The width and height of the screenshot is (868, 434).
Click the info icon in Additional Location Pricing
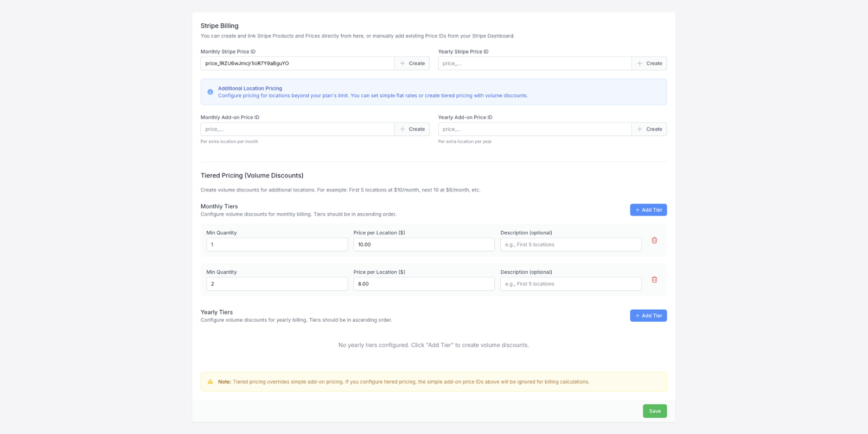tap(210, 92)
